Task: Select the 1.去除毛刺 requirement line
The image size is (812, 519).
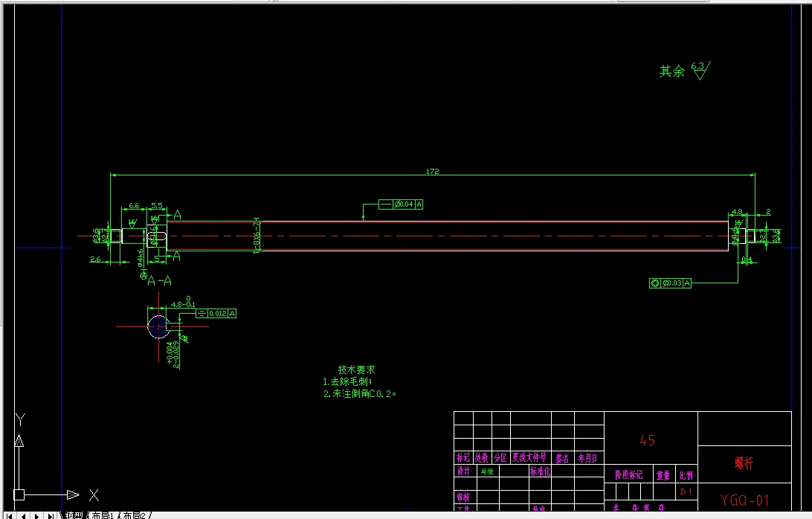Action: coord(347,381)
